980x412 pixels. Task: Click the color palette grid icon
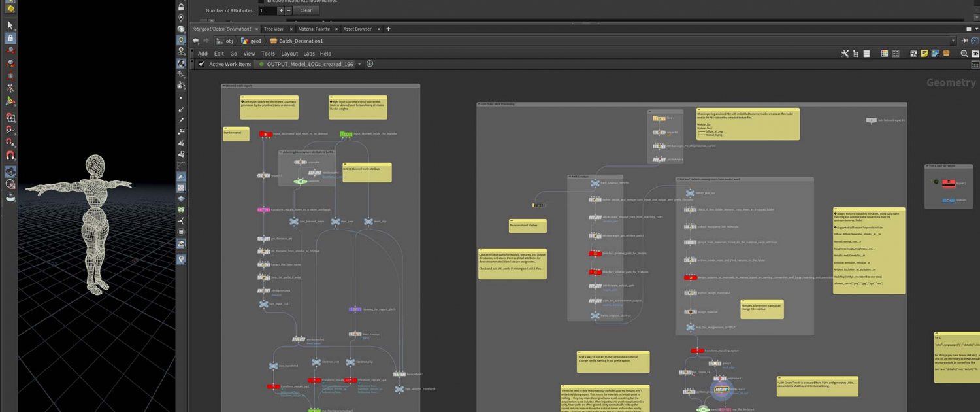pos(885,54)
